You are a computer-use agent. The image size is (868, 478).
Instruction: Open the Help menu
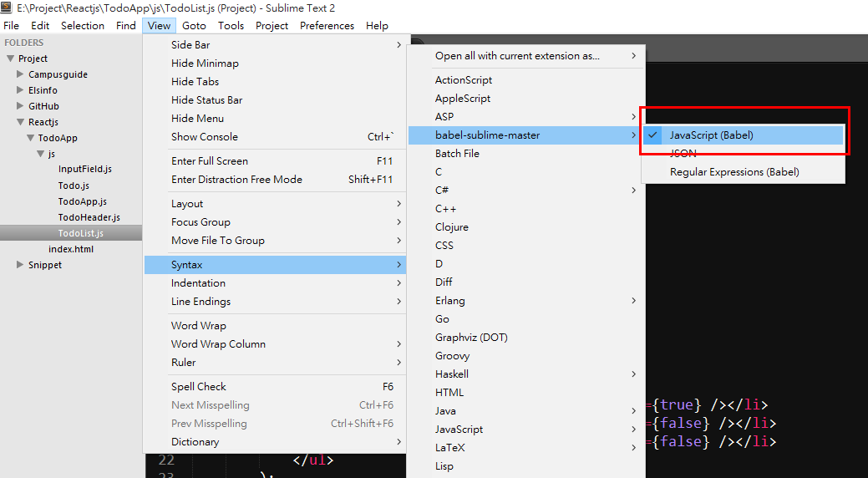pos(377,25)
